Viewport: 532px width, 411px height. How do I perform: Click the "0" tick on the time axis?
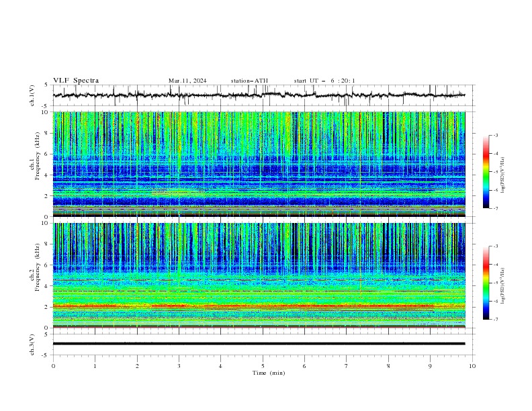click(x=53, y=366)
